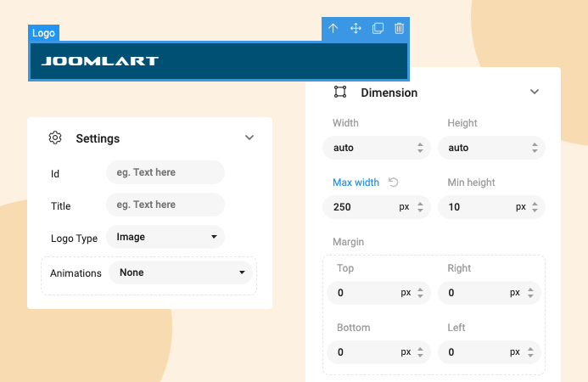
Task: Collapse the Settings panel chevron
Action: [x=249, y=138]
